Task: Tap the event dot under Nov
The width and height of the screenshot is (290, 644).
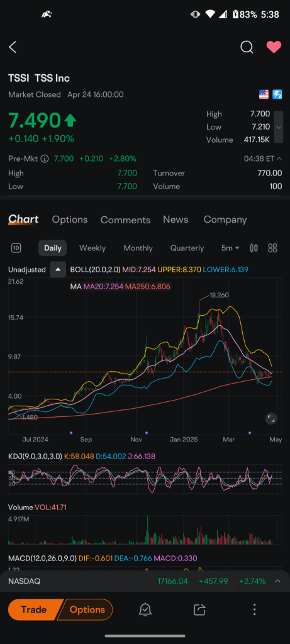Action: point(147,433)
